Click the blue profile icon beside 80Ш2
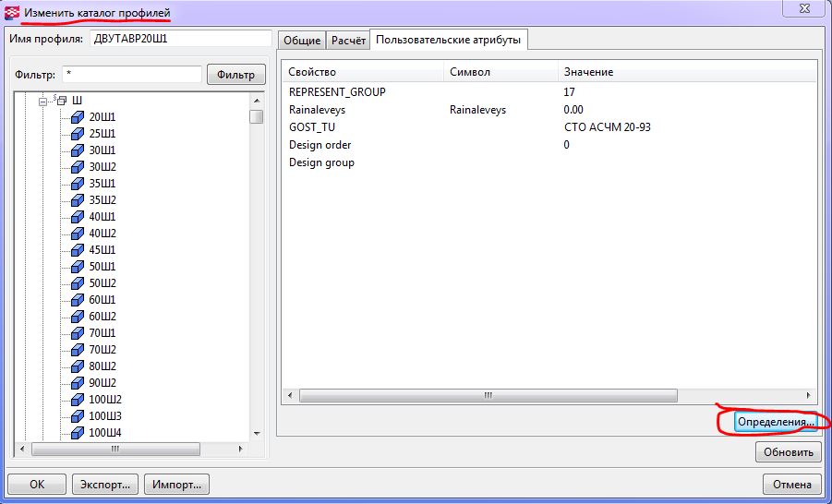The width and height of the screenshot is (832, 504). click(78, 366)
